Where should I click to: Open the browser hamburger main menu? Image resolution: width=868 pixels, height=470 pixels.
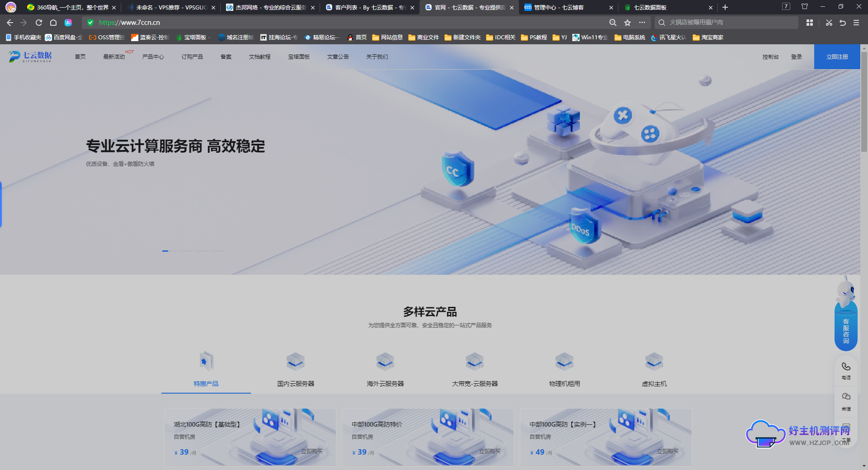click(x=856, y=23)
